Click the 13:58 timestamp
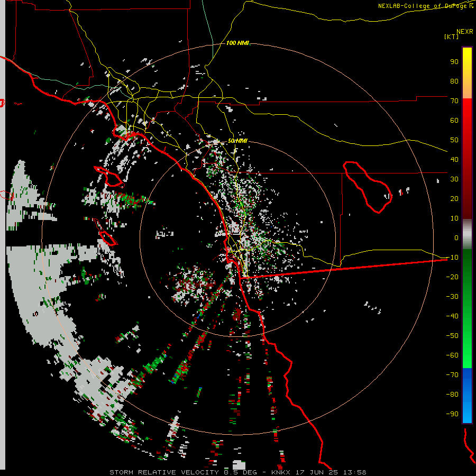The image size is (476, 476). click(354, 472)
